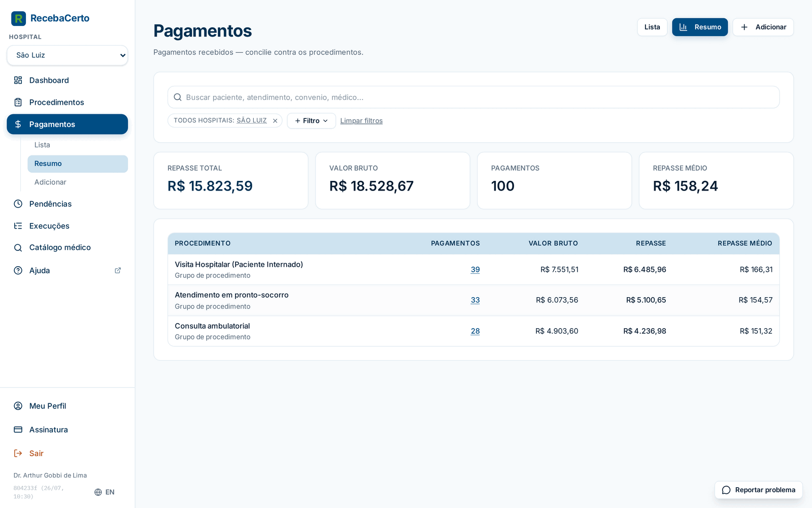Select Lista under Pagamentos submenu
The height and width of the screenshot is (508, 812).
78,145
